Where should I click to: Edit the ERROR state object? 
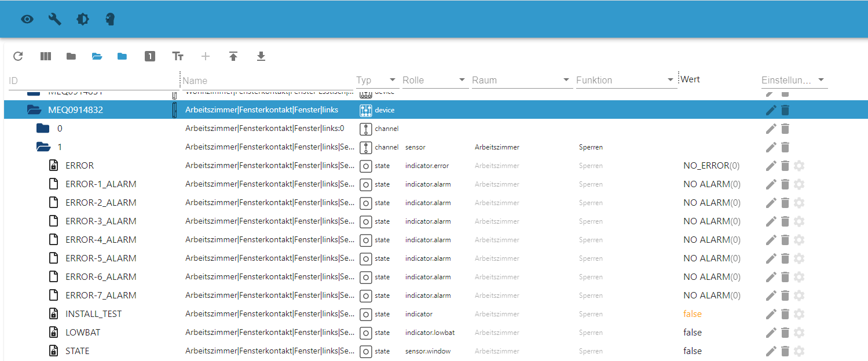771,166
